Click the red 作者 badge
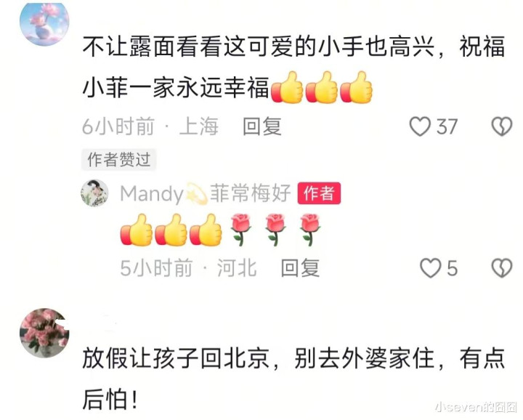This screenshot has width=523, height=420. point(319,193)
